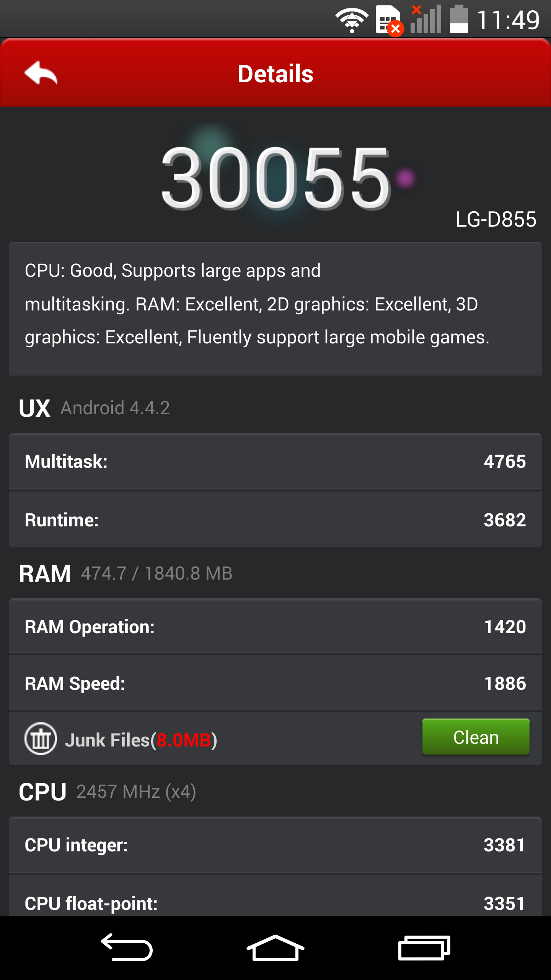
Task: Select the Multitask score row
Action: click(275, 461)
